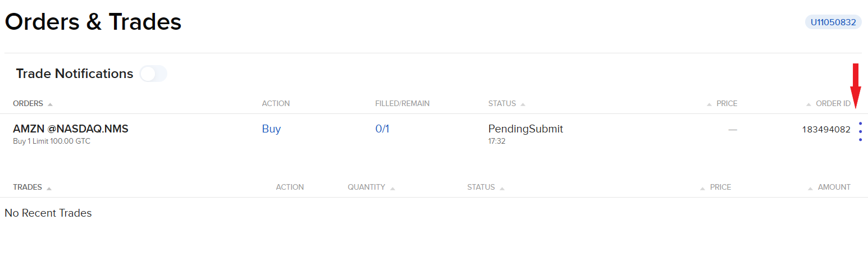Click account badge U11050832
Image resolution: width=868 pixels, height=270 pixels.
coord(833,22)
